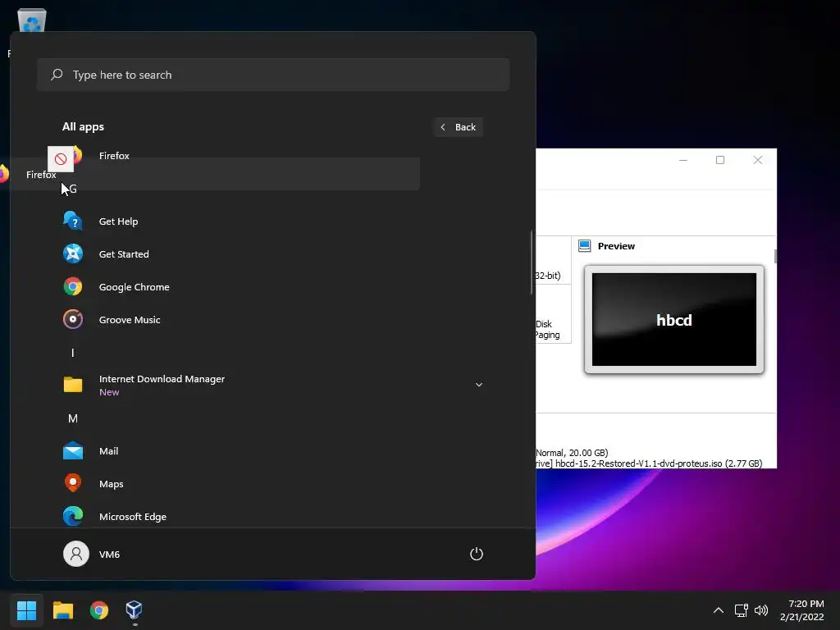Launch Groove Music app icon
The height and width of the screenshot is (630, 840).
pos(73,319)
